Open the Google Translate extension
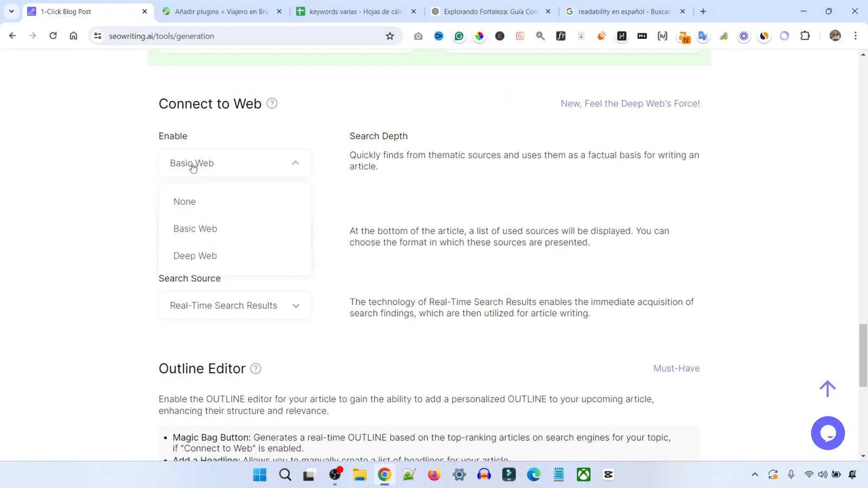This screenshot has width=868, height=488. (703, 36)
